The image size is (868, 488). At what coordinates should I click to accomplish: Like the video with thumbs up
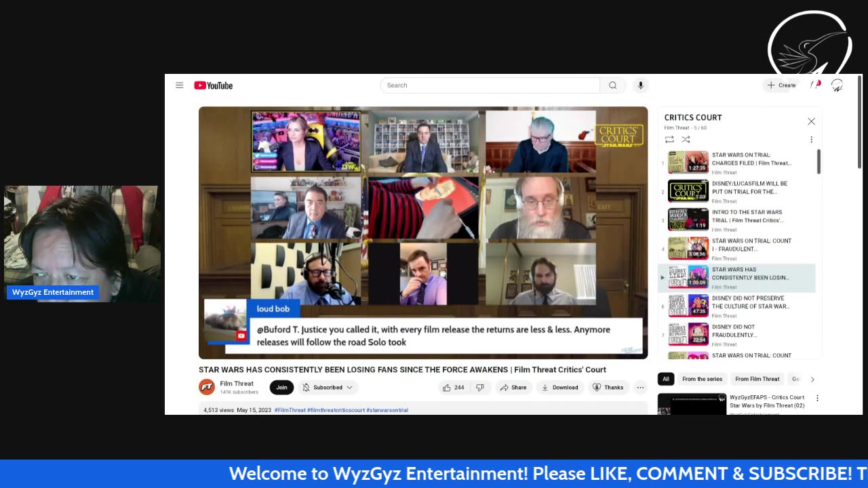coord(453,388)
